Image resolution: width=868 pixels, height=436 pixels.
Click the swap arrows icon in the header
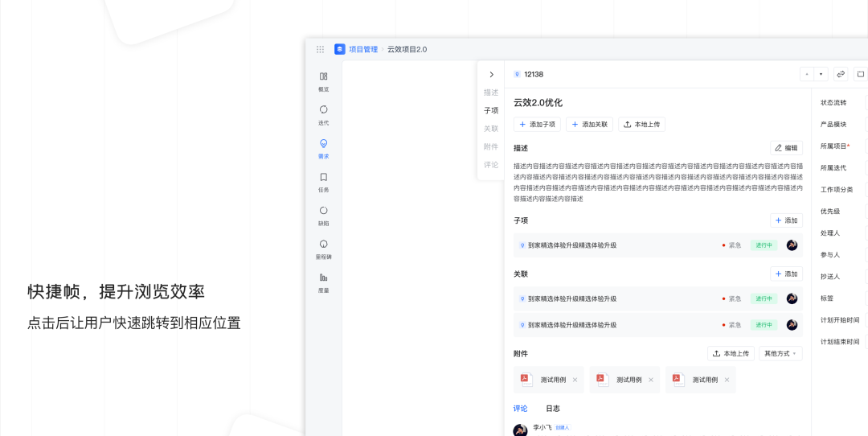(x=841, y=74)
